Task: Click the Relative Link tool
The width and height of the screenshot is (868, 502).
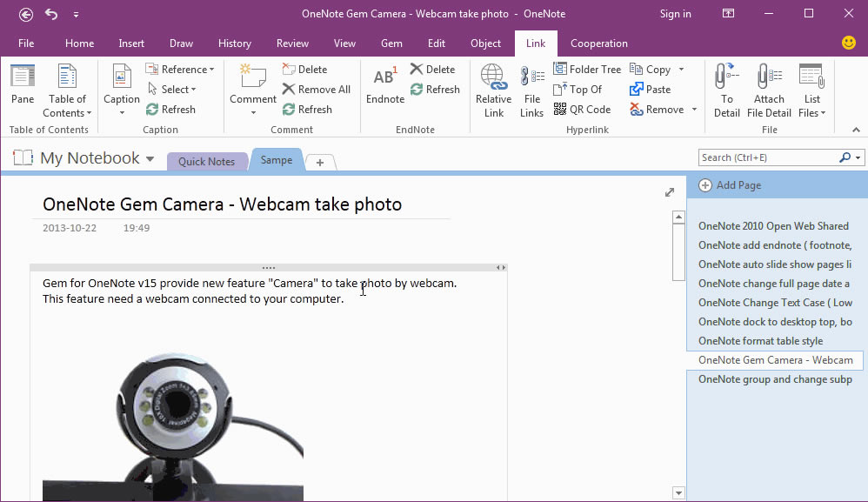Action: click(493, 90)
